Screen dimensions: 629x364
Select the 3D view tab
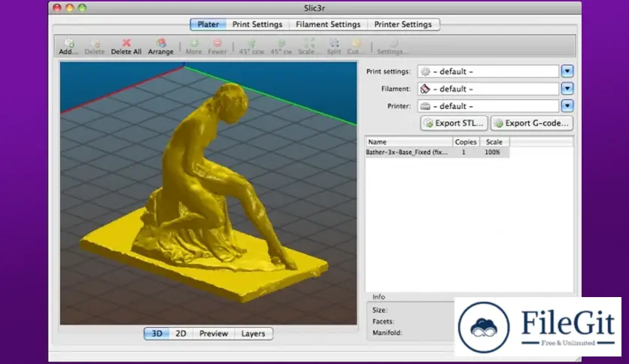pyautogui.click(x=156, y=333)
